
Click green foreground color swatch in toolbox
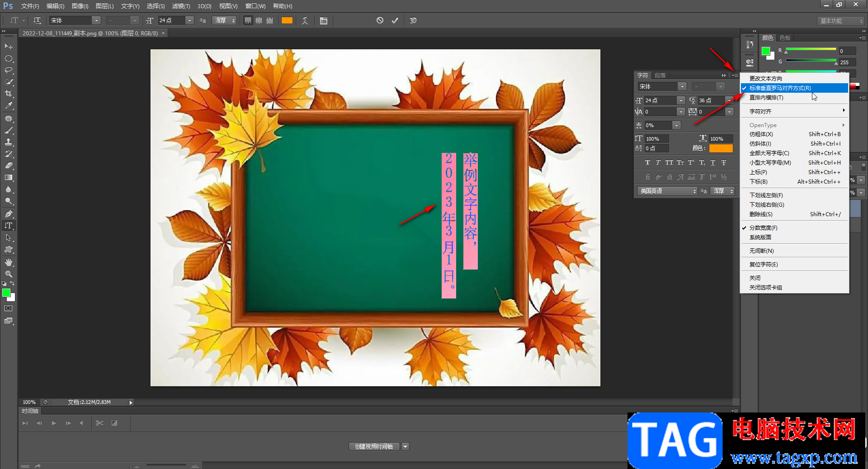point(6,293)
